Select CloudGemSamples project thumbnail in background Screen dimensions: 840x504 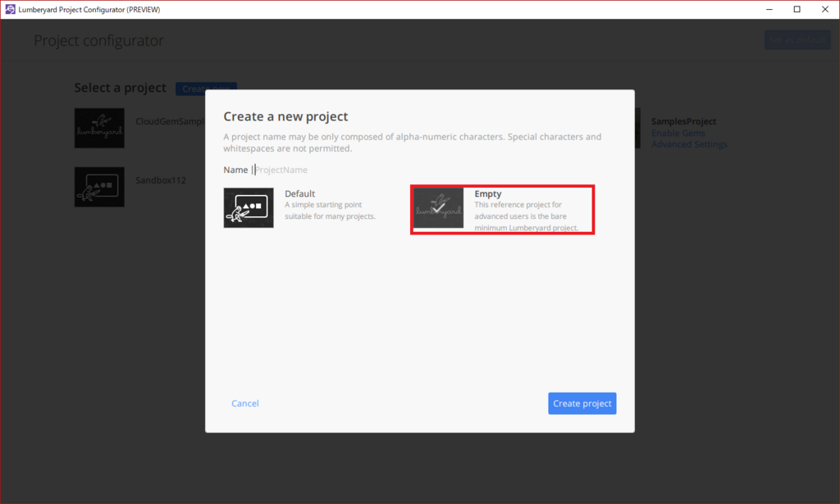(99, 129)
